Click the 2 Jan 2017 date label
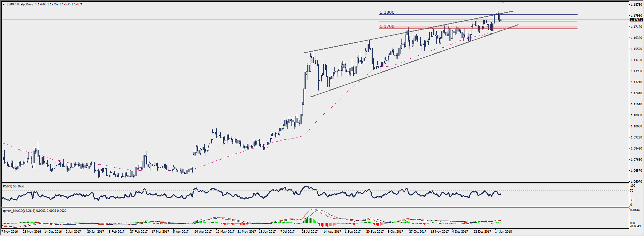This screenshot has width=644, height=236. click(73, 232)
